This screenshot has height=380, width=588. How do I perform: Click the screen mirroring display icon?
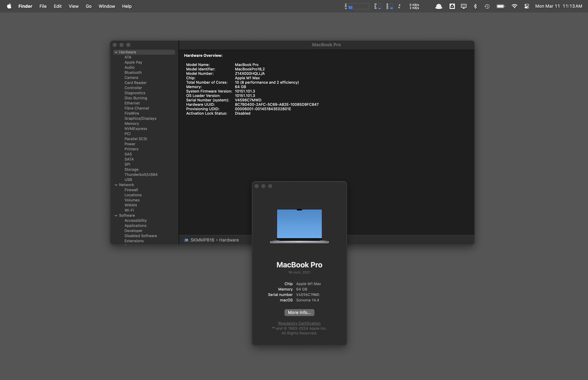pyautogui.click(x=463, y=6)
